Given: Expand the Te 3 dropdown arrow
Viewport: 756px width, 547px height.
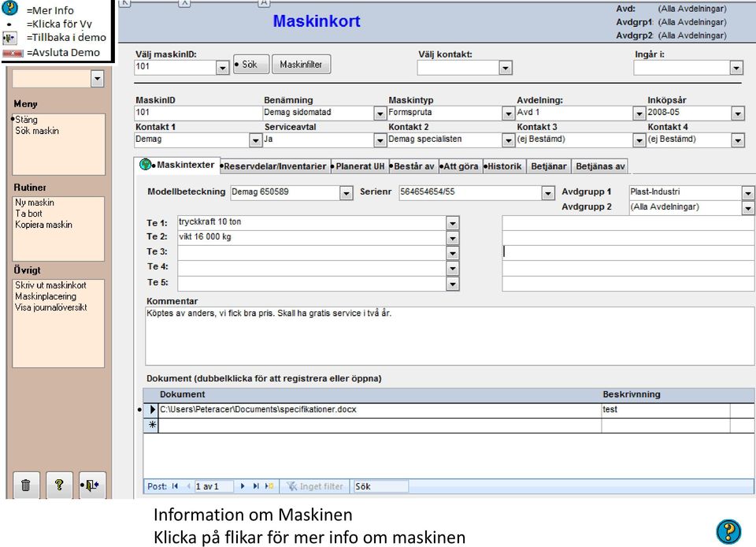Looking at the screenshot, I should tap(452, 253).
